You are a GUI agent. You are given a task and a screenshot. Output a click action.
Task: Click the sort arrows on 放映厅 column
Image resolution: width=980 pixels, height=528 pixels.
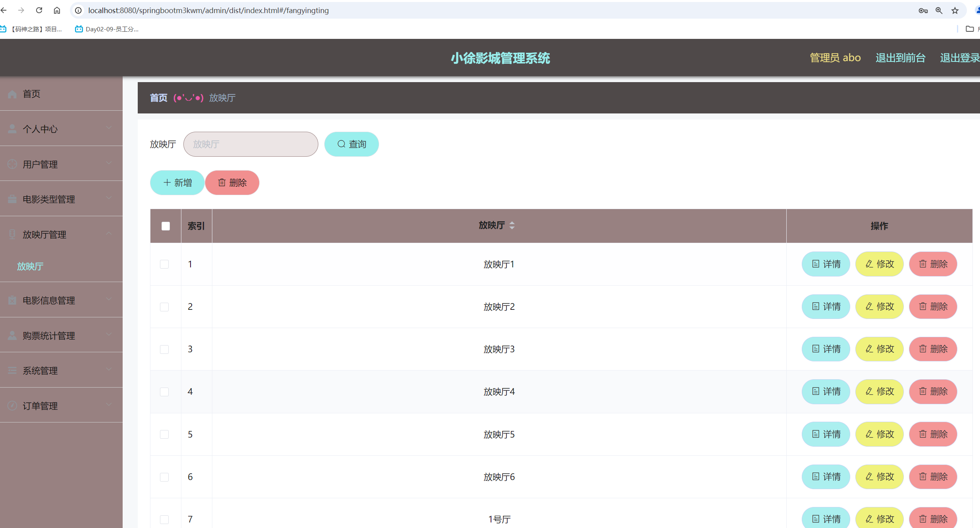(x=512, y=225)
